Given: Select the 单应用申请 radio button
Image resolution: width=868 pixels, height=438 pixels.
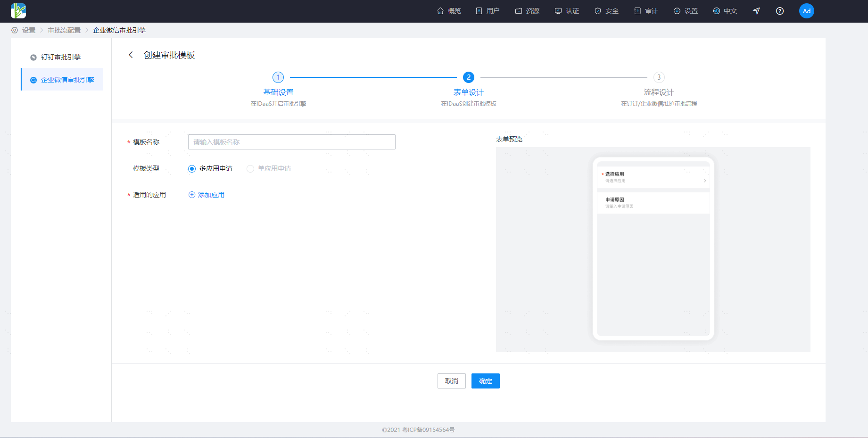Looking at the screenshot, I should tap(250, 169).
